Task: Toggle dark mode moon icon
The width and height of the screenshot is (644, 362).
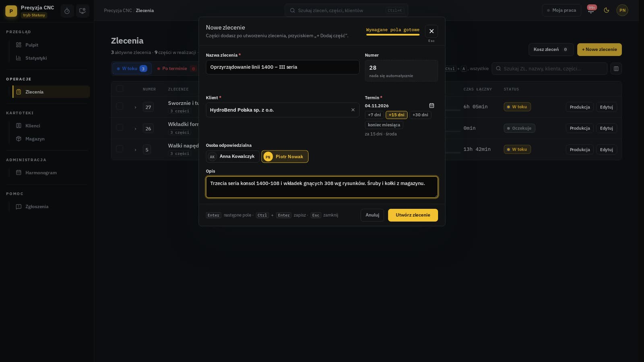Action: (607, 10)
